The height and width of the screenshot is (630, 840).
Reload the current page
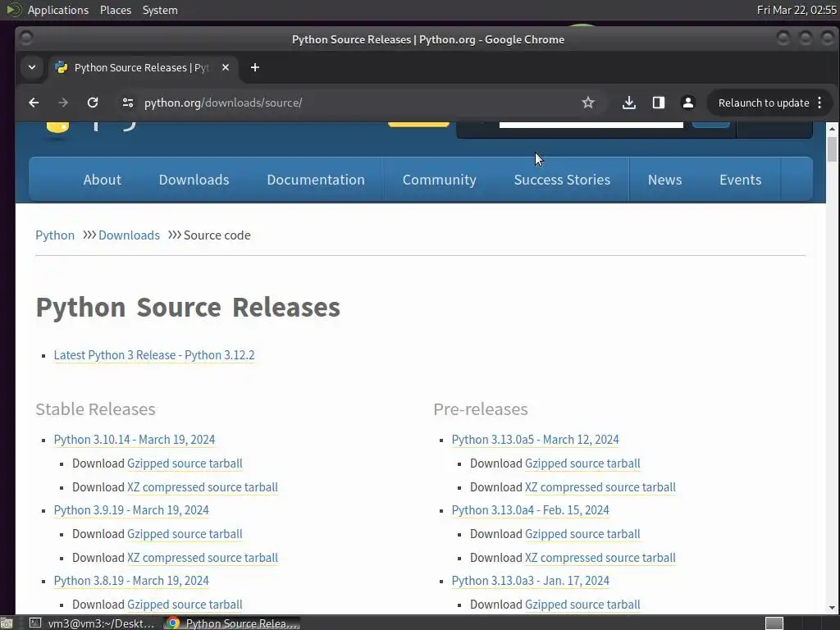click(x=93, y=103)
